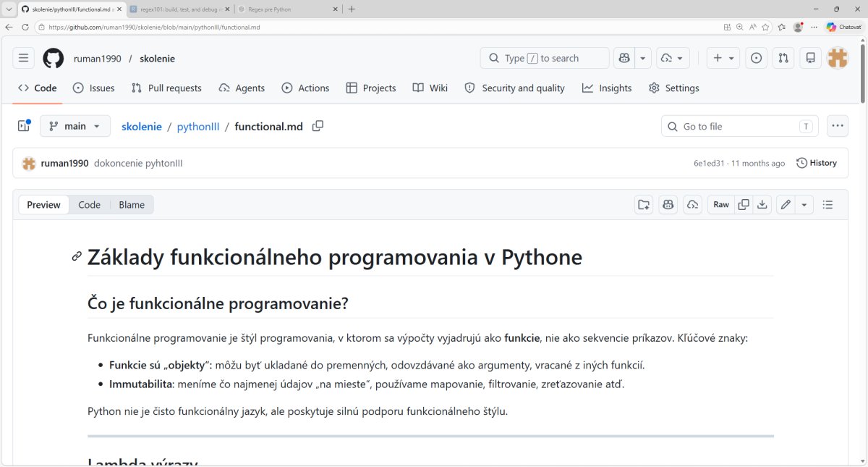The height and width of the screenshot is (467, 868).
Task: Open pull requests icon in GitHub header
Action: [783, 58]
